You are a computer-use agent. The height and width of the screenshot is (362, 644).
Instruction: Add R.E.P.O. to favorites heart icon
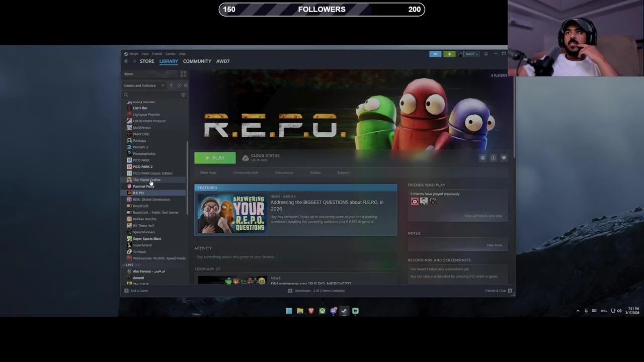[504, 158]
